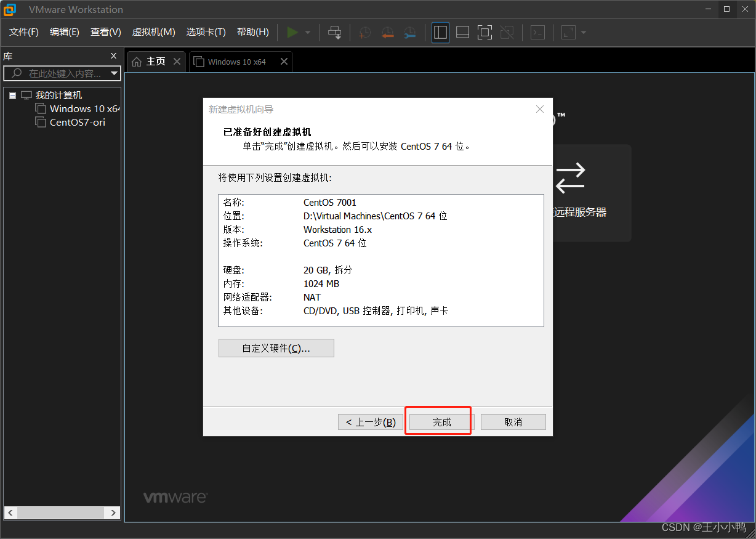Click the console view terminal icon
Viewport: 756px width, 539px height.
coord(537,33)
